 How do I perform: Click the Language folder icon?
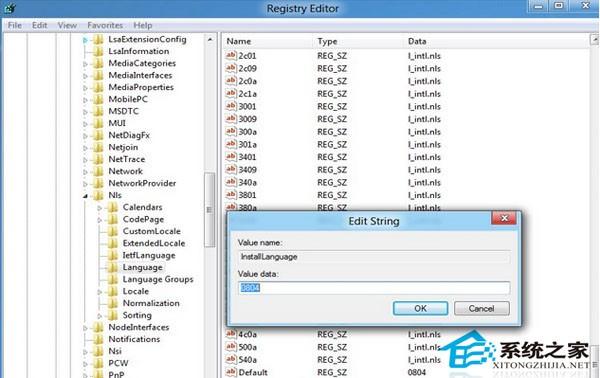[x=112, y=267]
